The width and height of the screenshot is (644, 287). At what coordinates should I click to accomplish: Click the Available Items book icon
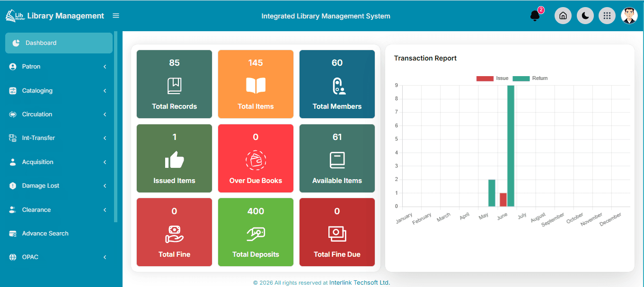click(x=337, y=160)
